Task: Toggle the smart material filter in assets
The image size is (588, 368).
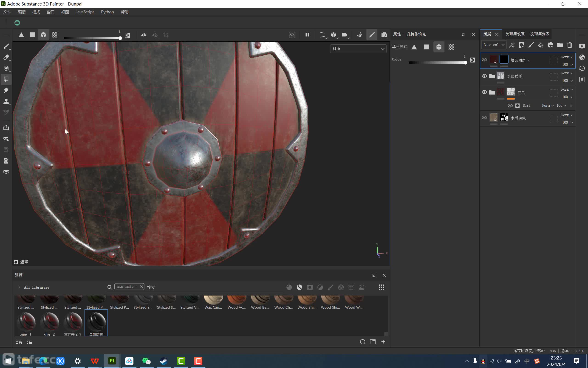Action: pos(299,287)
